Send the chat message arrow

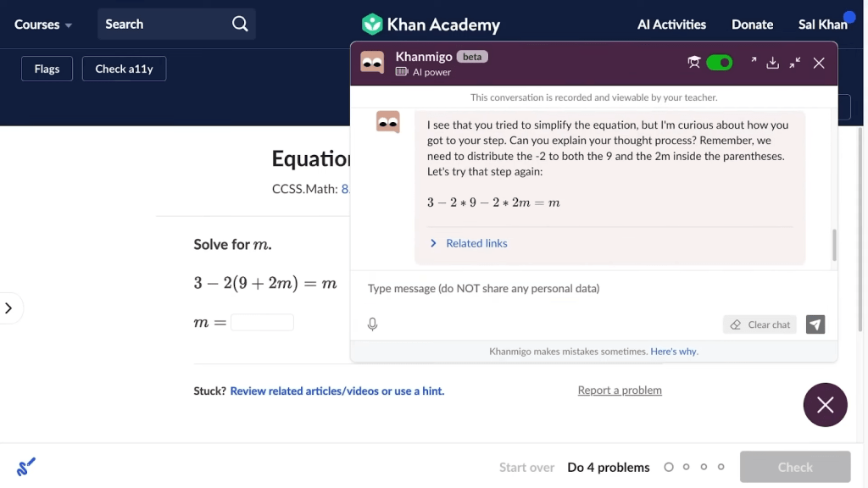(815, 324)
